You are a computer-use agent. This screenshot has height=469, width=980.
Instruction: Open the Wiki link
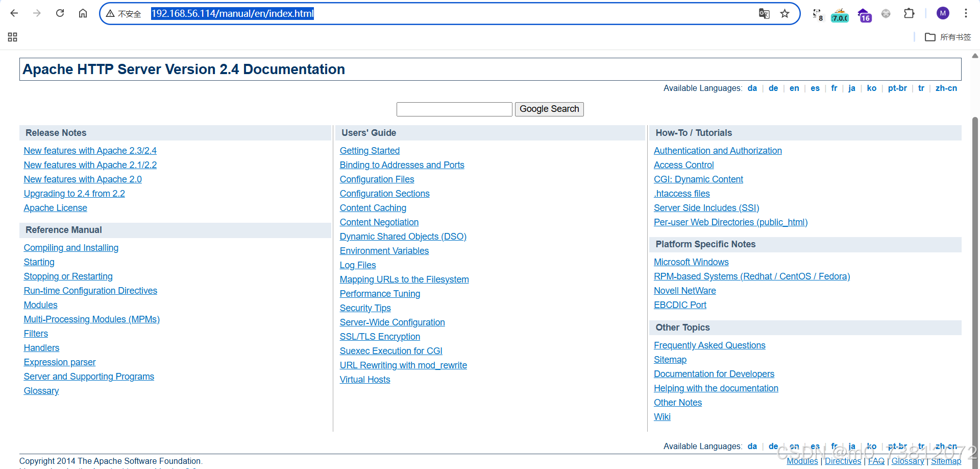[x=662, y=417]
